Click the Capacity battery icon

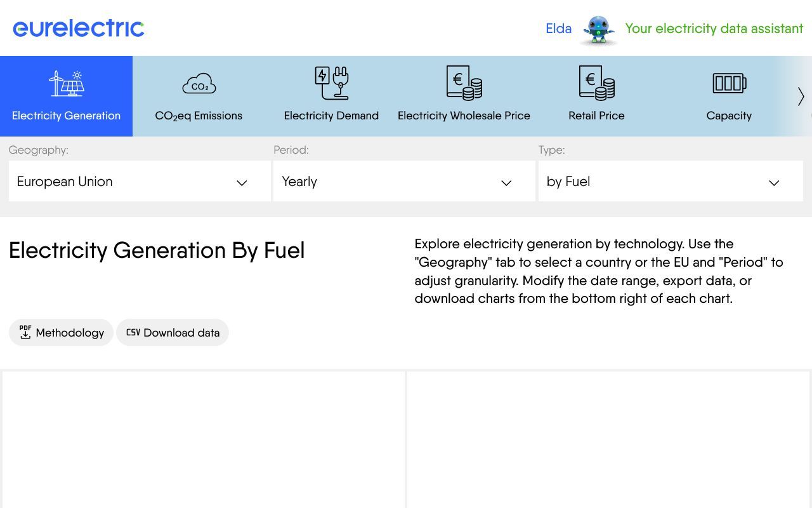pyautogui.click(x=730, y=83)
